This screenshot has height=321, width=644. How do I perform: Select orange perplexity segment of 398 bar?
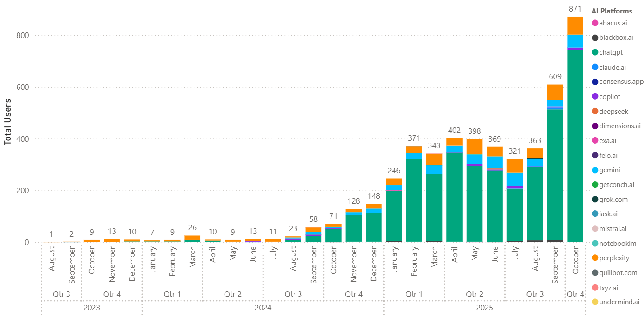tap(475, 147)
